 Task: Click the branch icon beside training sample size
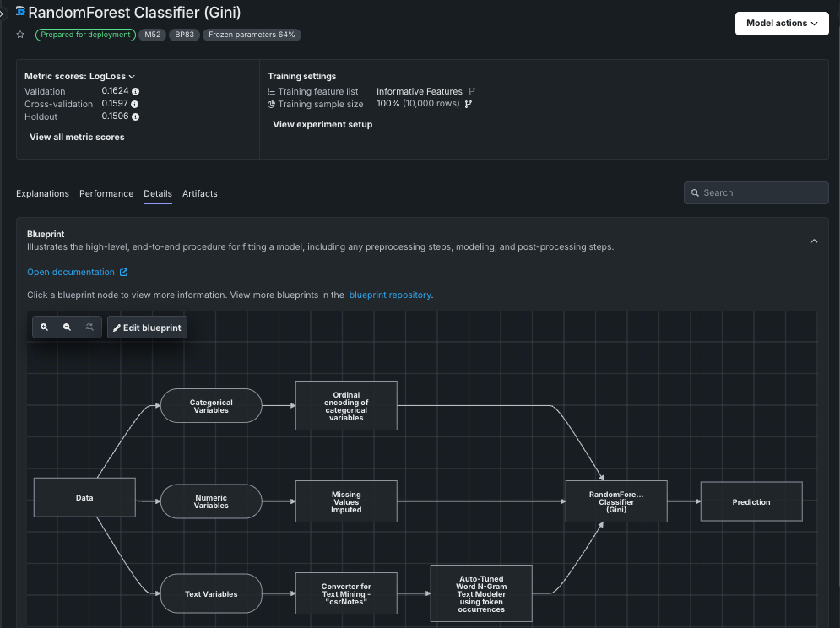(x=469, y=104)
